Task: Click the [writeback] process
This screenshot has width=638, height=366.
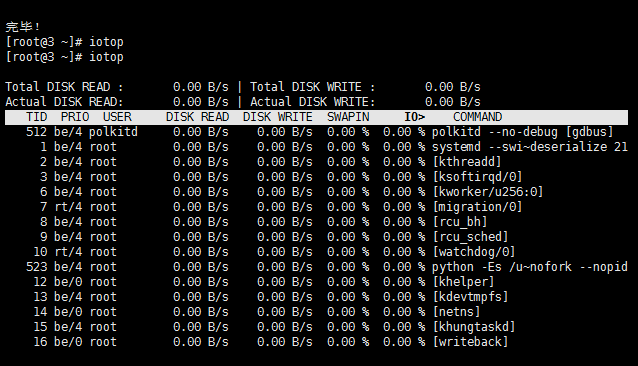Action: (470, 342)
